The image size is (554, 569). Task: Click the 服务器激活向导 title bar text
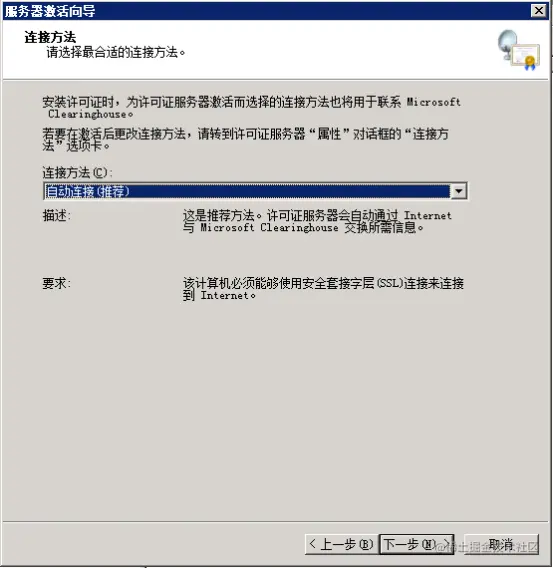pos(50,11)
